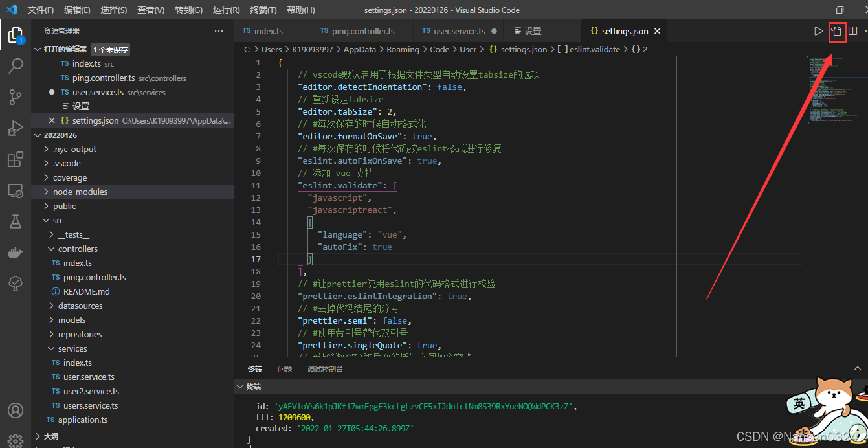
Task: Open the 转到(G) menu
Action: tap(188, 10)
